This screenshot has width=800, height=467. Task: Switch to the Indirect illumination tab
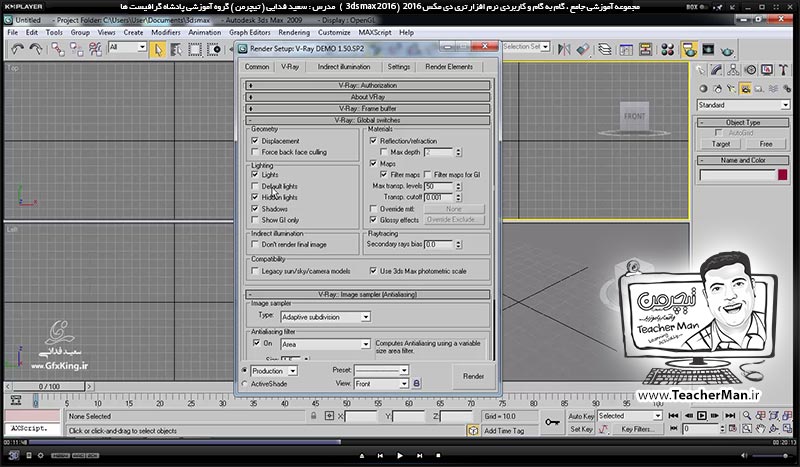tap(344, 67)
